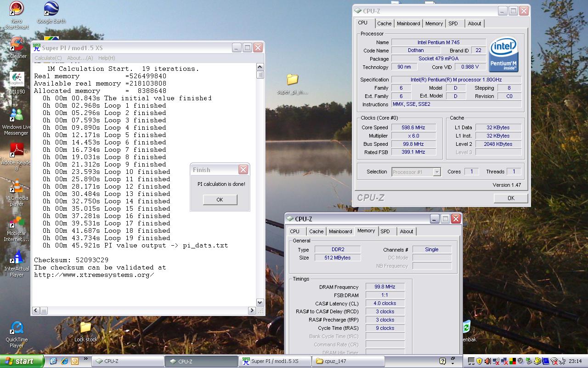Click the title bar icon of the upper CPU-Z window

coord(358,11)
